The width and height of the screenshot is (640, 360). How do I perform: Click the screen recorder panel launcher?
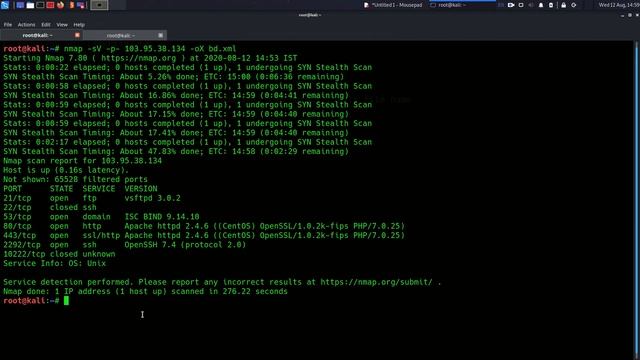[81, 5]
